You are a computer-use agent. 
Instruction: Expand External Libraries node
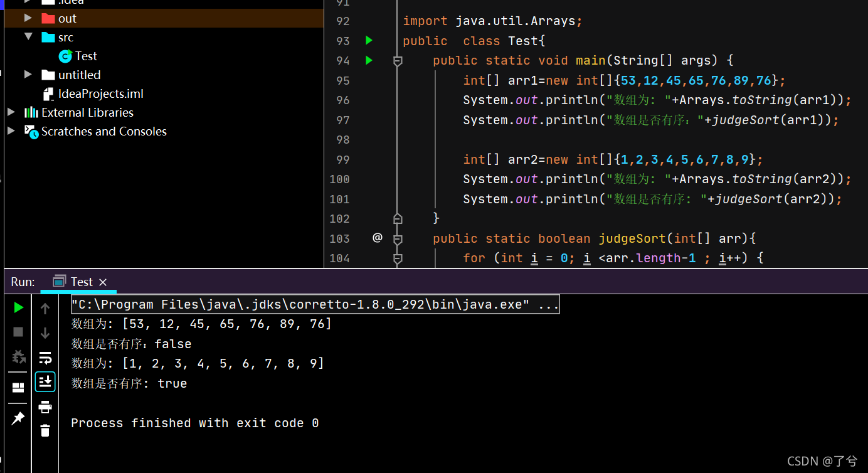tap(11, 112)
